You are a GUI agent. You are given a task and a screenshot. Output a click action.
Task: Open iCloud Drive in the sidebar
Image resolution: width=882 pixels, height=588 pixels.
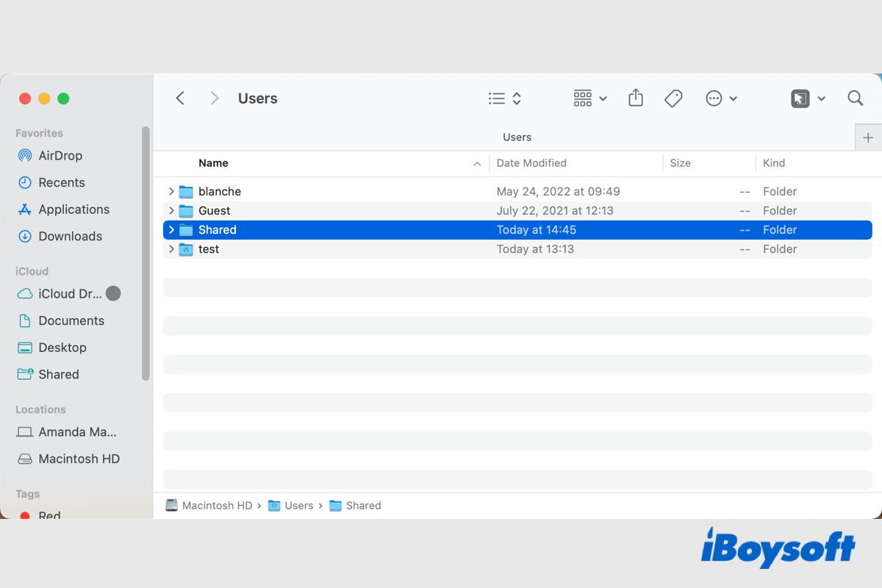tap(60, 294)
